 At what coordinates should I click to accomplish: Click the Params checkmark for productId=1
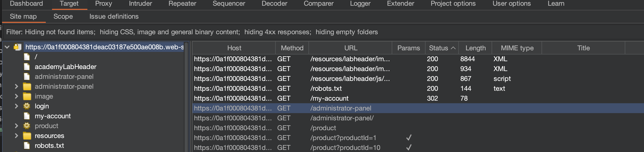[409, 138]
